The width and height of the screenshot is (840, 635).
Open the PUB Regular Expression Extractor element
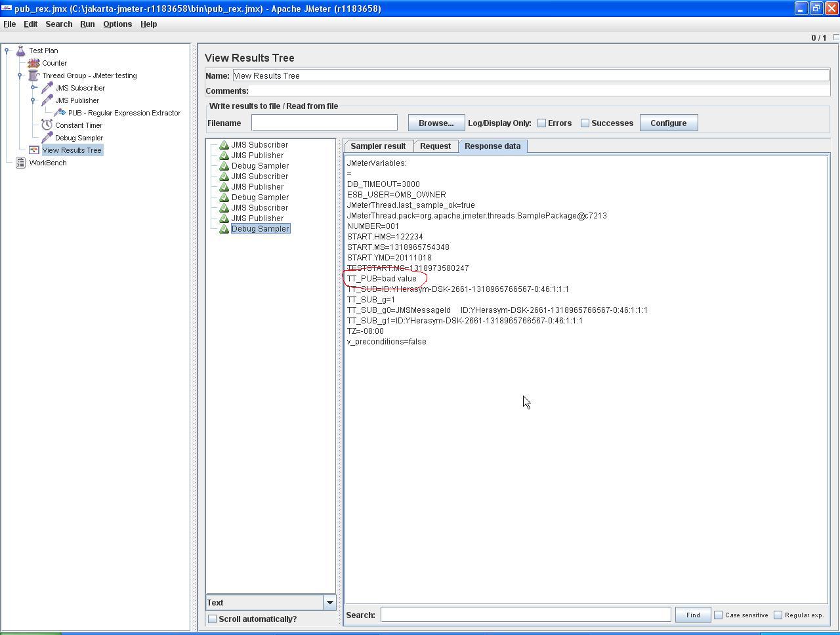tap(60, 113)
